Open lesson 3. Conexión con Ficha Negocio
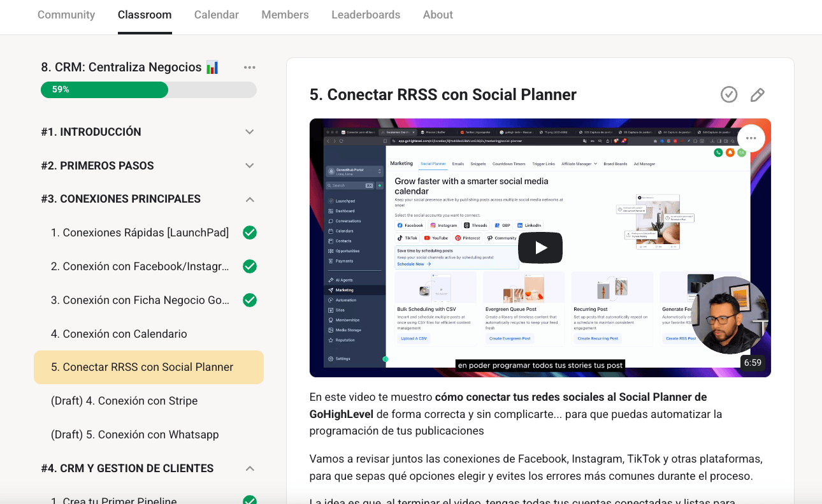Image resolution: width=822 pixels, height=504 pixels. click(x=140, y=300)
